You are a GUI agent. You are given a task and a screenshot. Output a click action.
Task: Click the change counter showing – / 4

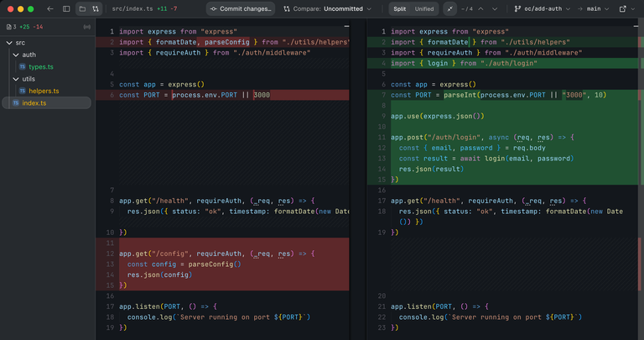point(467,8)
